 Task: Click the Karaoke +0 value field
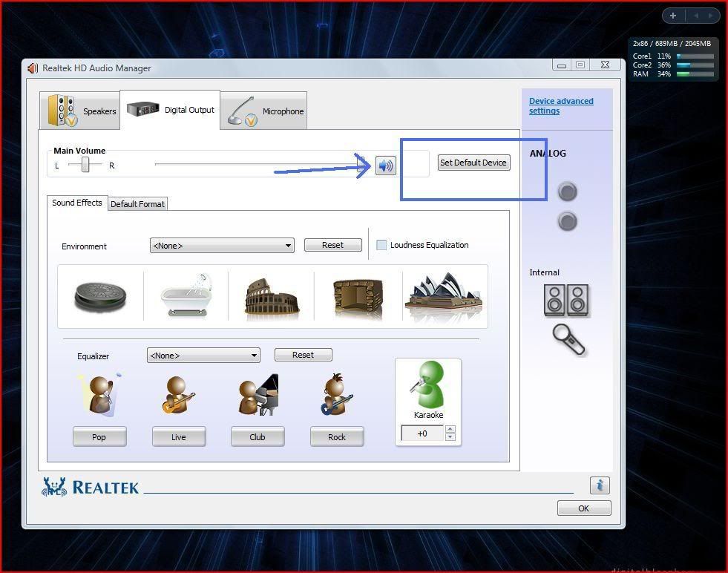pos(422,433)
